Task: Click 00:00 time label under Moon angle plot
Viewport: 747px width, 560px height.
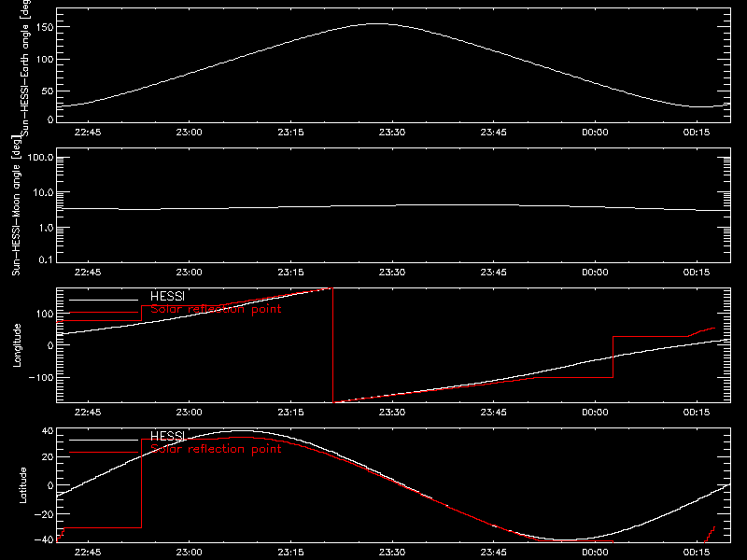Action: (x=595, y=273)
